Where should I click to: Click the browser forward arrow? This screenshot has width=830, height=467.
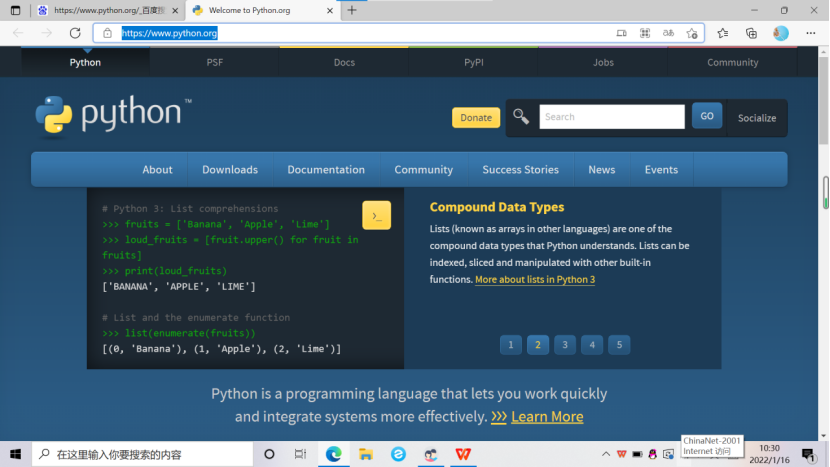click(47, 33)
